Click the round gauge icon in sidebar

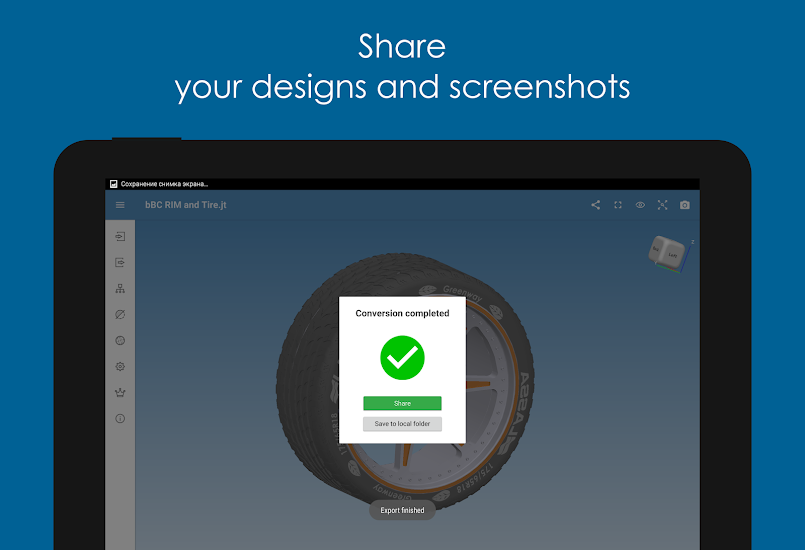pos(120,341)
